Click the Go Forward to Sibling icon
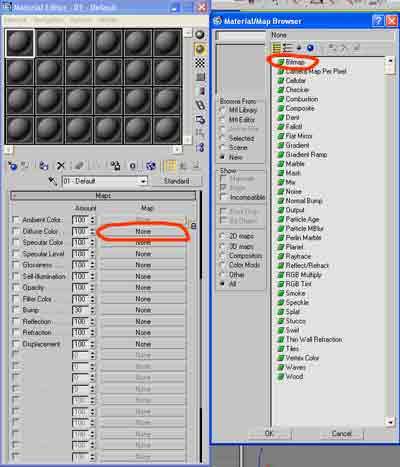The image size is (400, 467). point(196,166)
